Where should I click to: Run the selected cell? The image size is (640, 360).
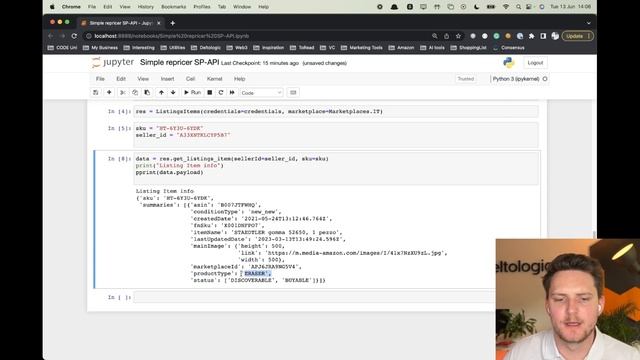coord(192,93)
